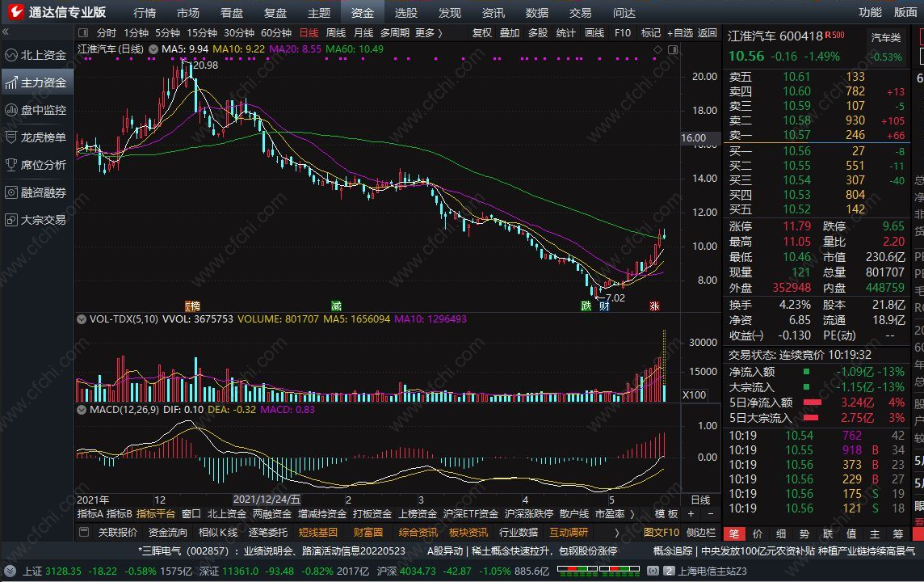Image resolution: width=924 pixels, height=582 pixels.
Task: Toggle the icon before 关联报价
Action: pyautogui.click(x=84, y=533)
